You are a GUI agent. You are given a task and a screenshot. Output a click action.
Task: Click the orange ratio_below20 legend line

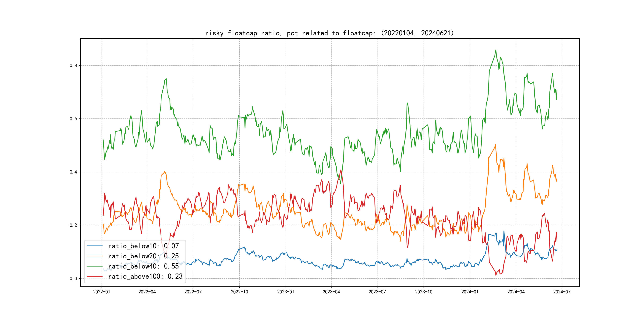click(x=94, y=256)
